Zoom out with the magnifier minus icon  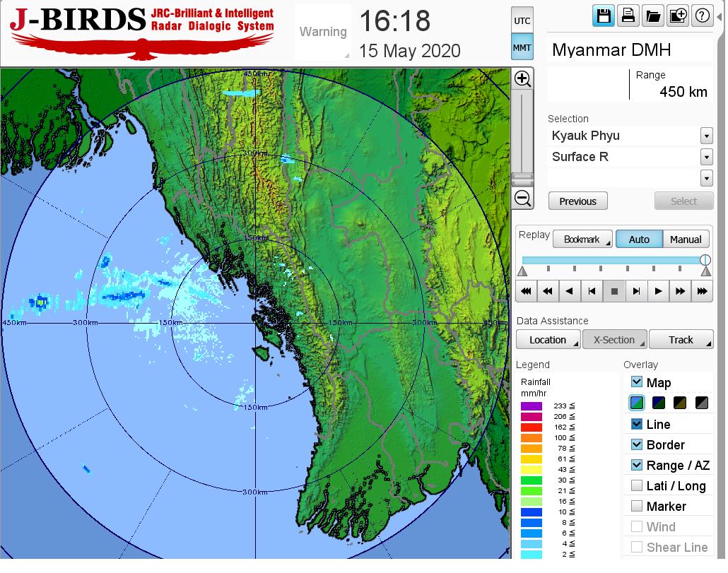[523, 199]
